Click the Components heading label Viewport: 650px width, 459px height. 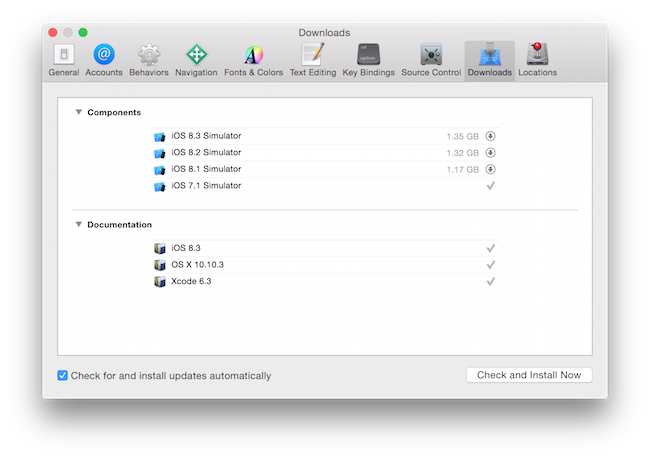114,112
